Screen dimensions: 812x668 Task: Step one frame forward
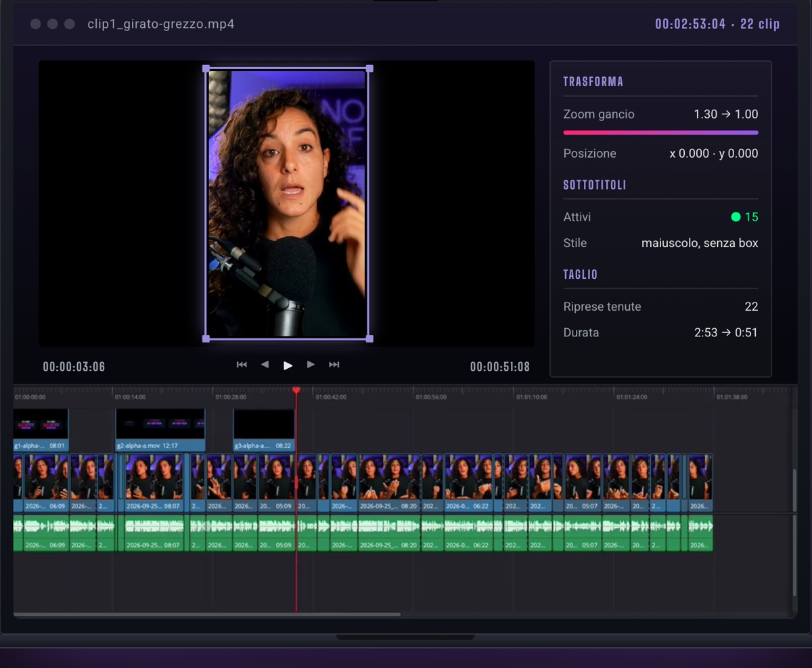point(311,365)
